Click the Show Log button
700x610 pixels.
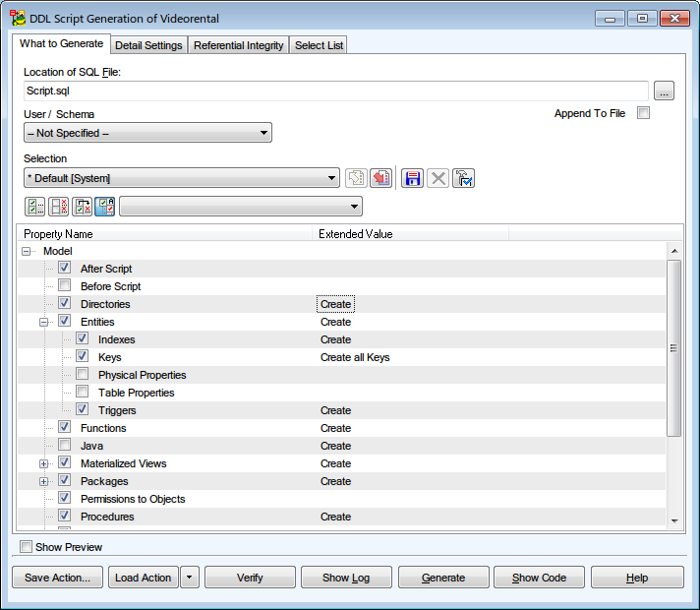[x=346, y=578]
